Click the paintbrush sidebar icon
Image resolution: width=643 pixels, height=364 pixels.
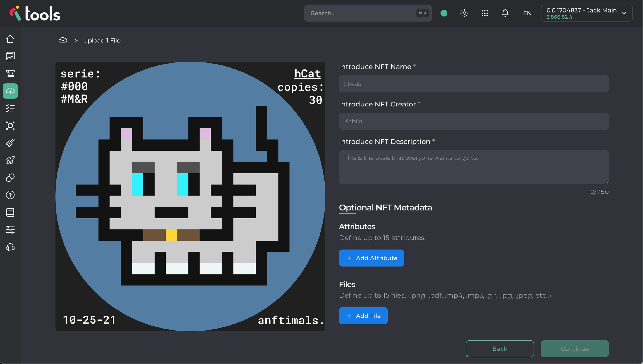tap(10, 143)
